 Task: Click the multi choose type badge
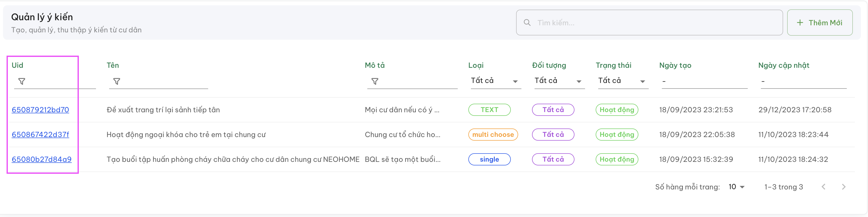[493, 134]
